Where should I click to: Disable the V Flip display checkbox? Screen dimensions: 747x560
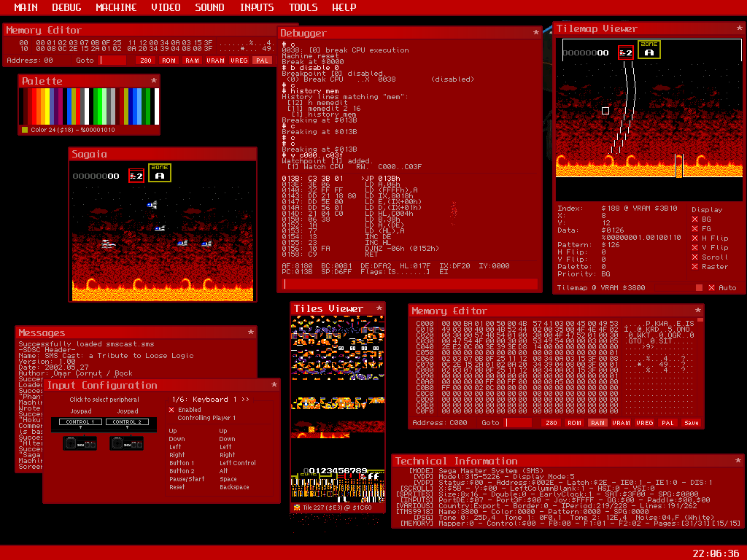(x=695, y=248)
